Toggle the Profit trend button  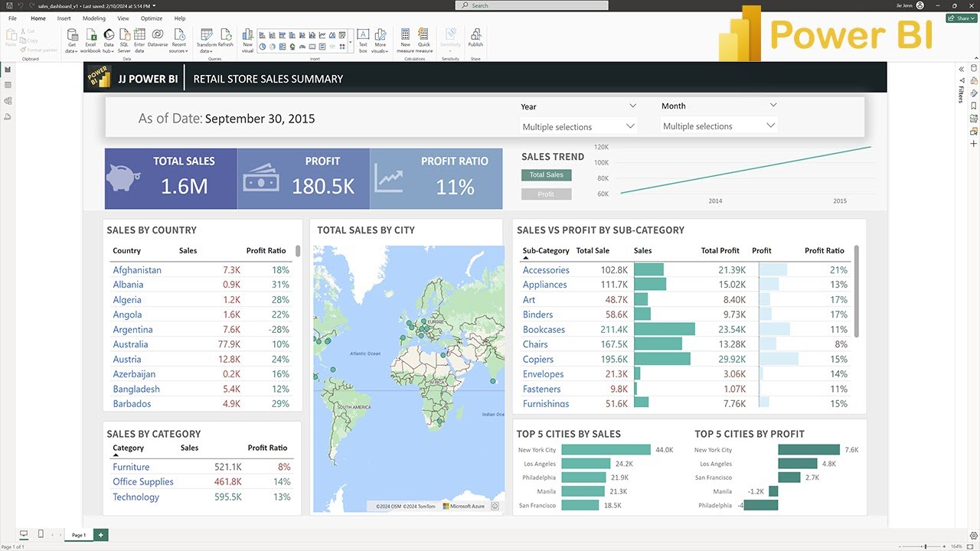point(546,194)
